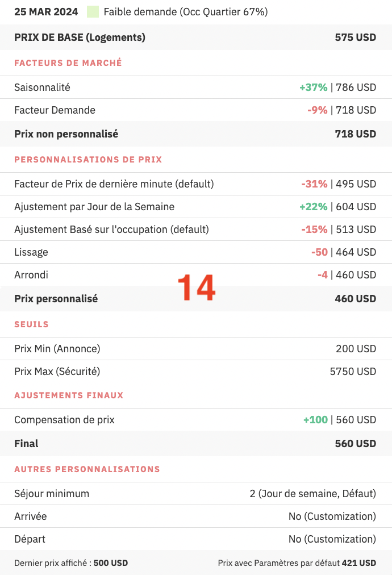This screenshot has width=392, height=575.
Task: Click the Final 560 USD amount
Action: click(355, 444)
